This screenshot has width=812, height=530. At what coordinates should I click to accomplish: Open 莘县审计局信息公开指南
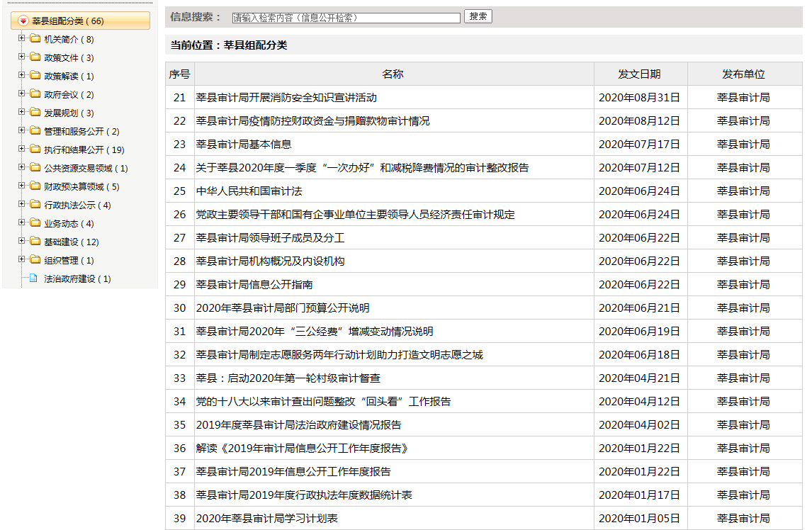[x=254, y=284]
